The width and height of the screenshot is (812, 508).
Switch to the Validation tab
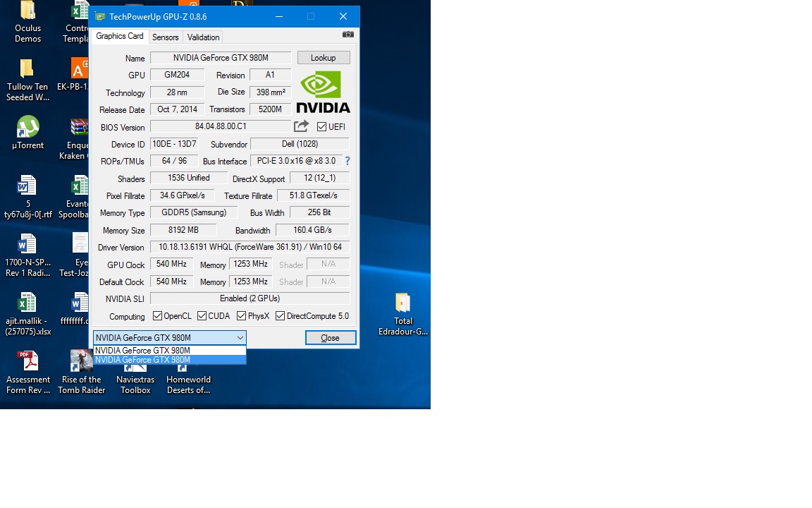[x=203, y=37]
